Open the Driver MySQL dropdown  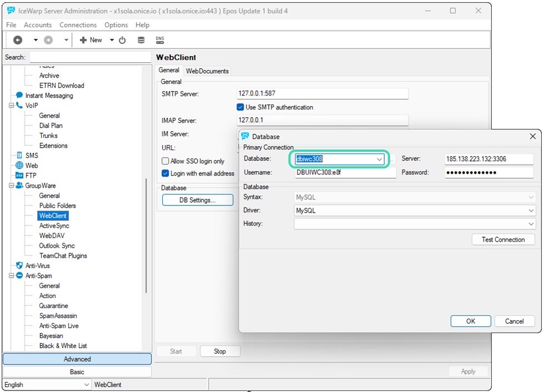[x=531, y=210]
